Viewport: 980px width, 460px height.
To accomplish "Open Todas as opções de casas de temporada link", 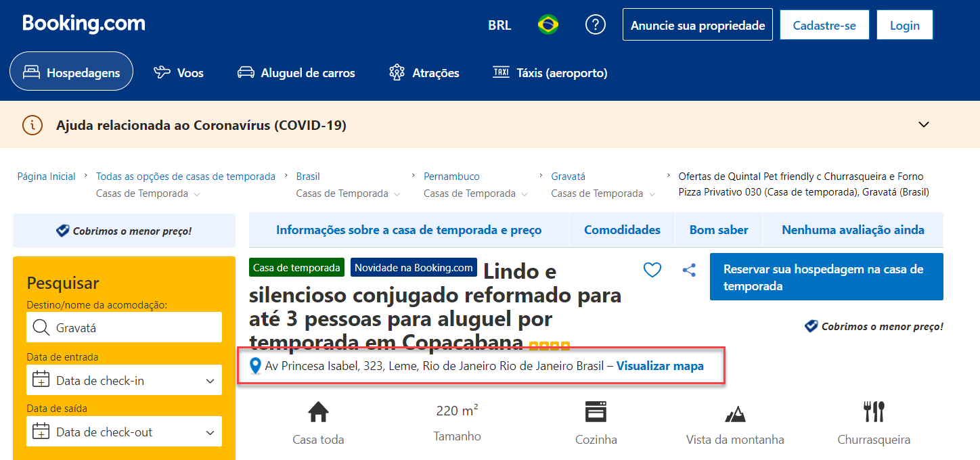I will [185, 177].
